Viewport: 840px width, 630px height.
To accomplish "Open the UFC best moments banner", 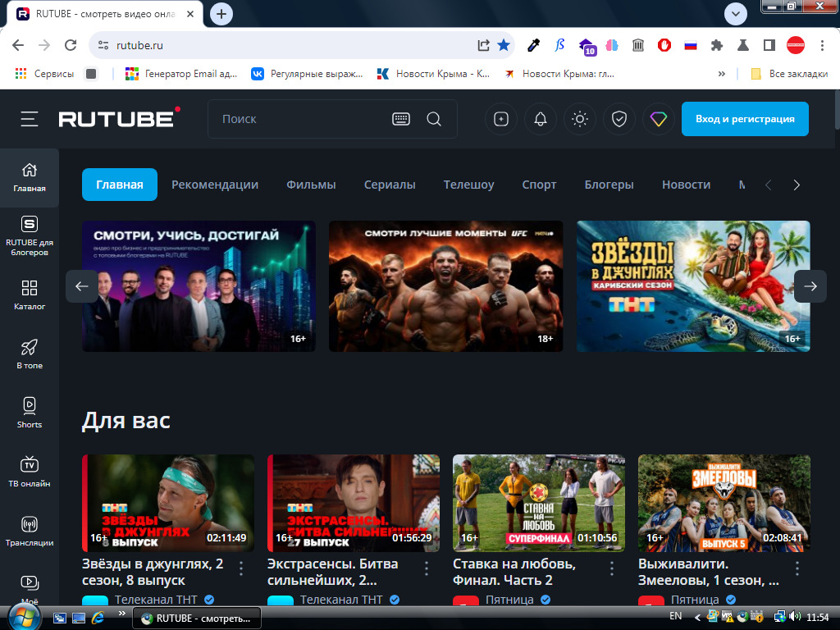I will pos(445,286).
